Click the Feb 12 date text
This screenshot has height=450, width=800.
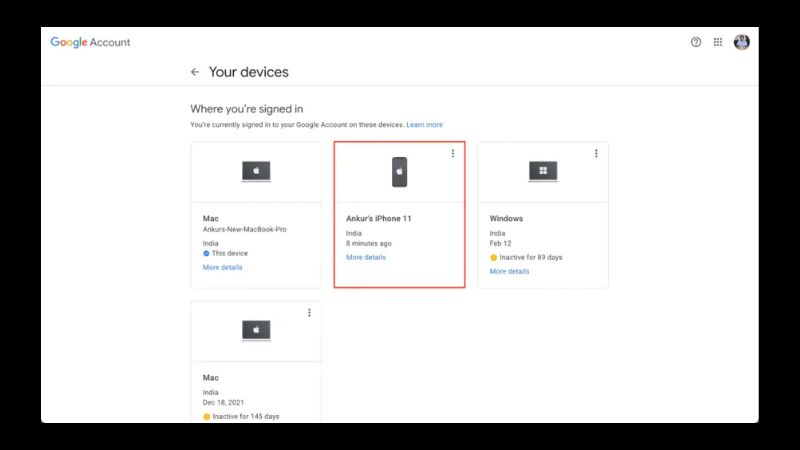pyautogui.click(x=501, y=243)
